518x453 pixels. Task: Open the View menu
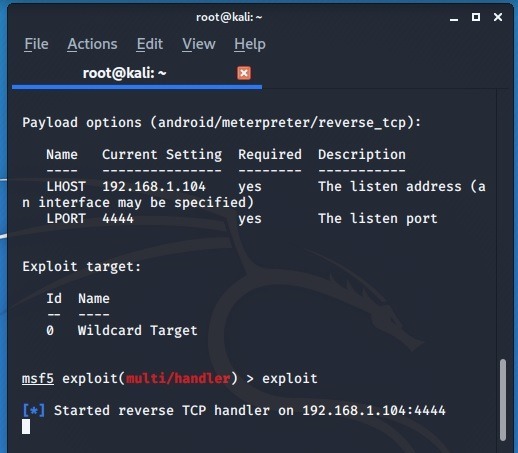(x=199, y=44)
